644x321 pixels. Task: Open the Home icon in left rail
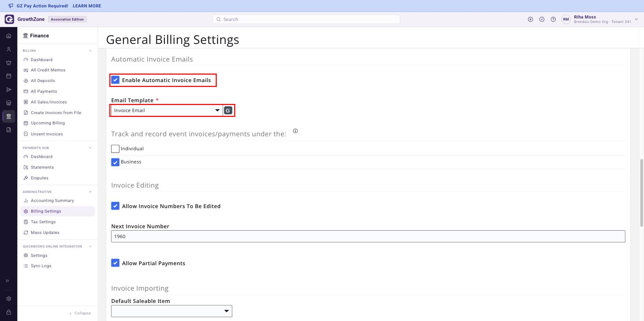pyautogui.click(x=9, y=36)
